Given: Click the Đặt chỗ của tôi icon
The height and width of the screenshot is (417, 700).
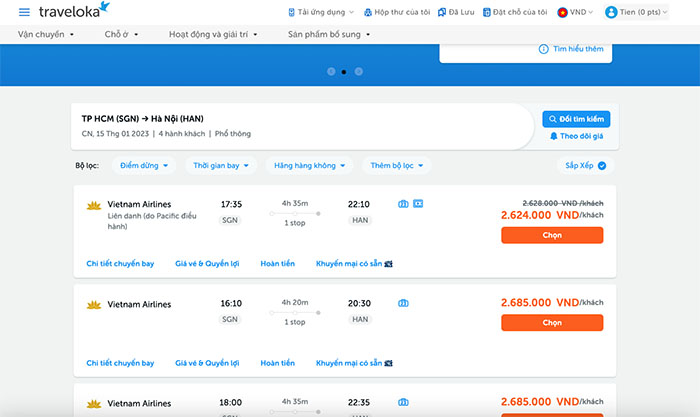Looking at the screenshot, I should coord(487,13).
